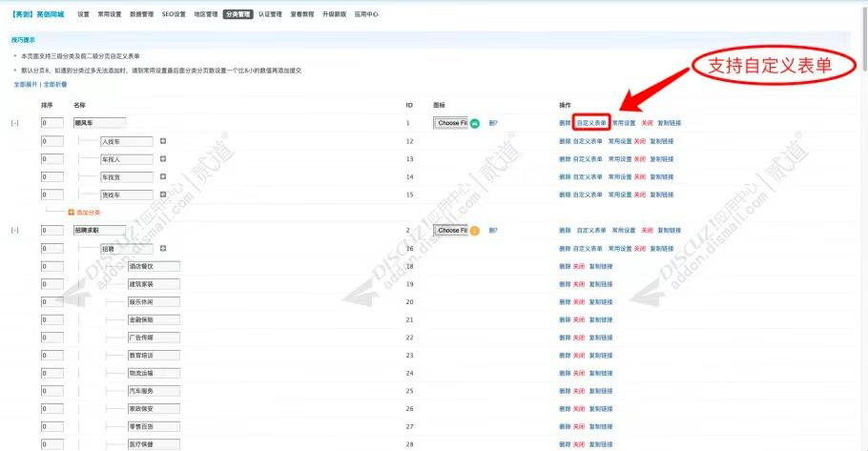Select the active 分类管理 tab
The height and width of the screenshot is (451, 868).
click(x=238, y=14)
